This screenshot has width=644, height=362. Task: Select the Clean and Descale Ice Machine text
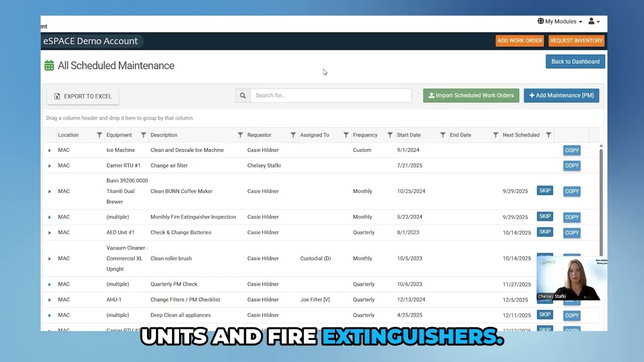pos(187,150)
